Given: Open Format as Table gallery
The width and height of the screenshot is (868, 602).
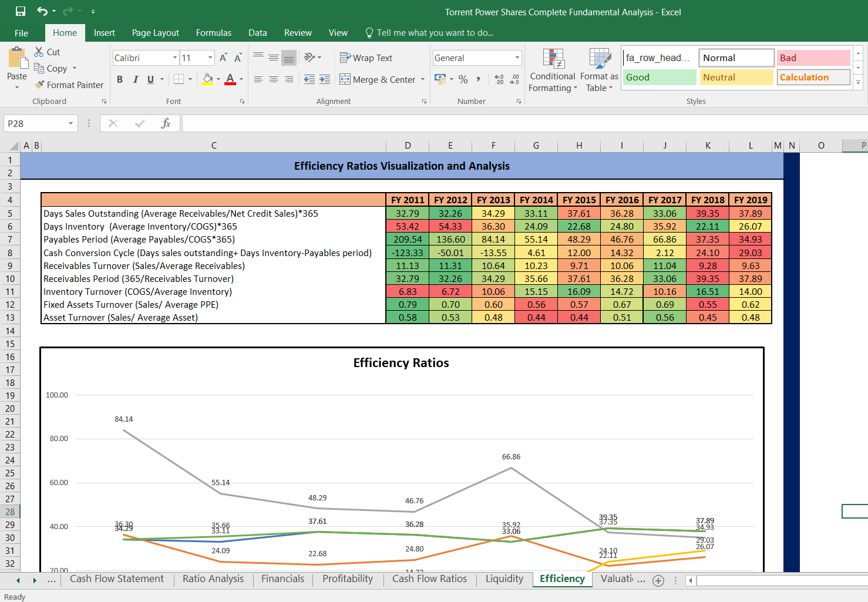Looking at the screenshot, I should 599,70.
